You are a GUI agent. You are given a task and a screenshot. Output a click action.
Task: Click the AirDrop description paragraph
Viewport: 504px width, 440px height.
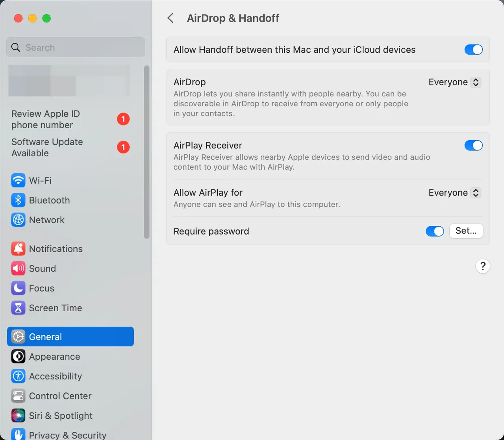pos(291,104)
